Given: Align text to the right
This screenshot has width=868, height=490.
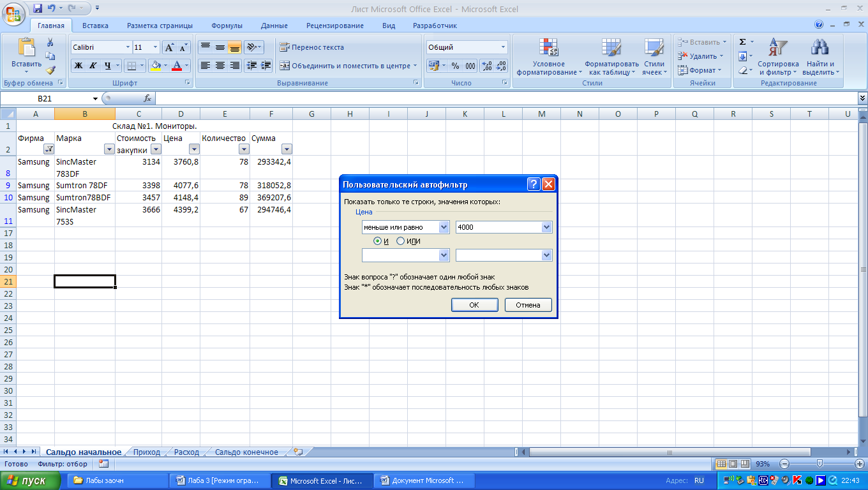Looking at the screenshot, I should click(234, 66).
